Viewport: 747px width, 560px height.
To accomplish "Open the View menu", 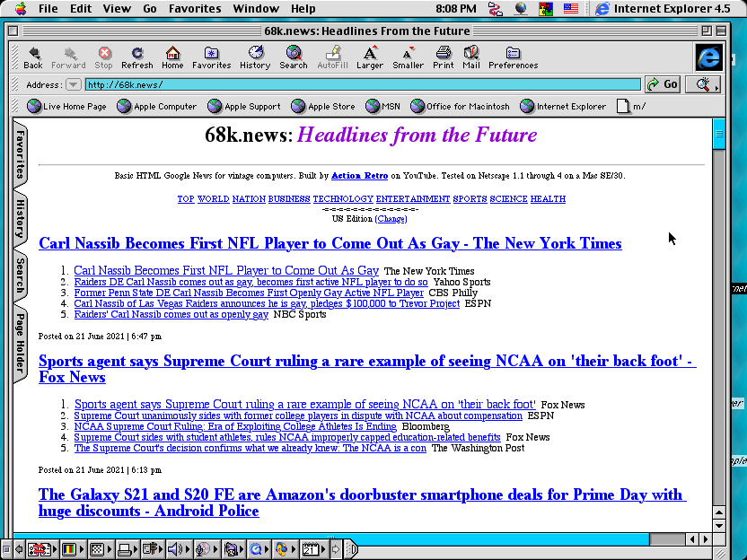I will (x=117, y=9).
